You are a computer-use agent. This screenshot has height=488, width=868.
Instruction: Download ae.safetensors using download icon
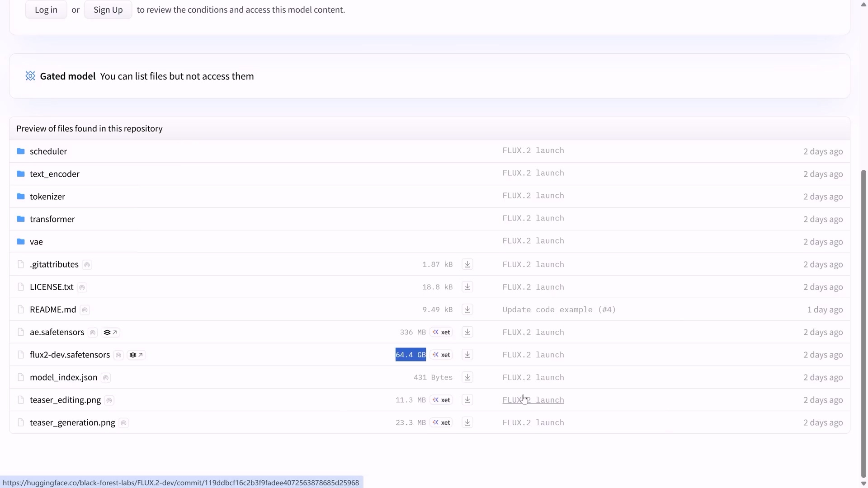[467, 332]
